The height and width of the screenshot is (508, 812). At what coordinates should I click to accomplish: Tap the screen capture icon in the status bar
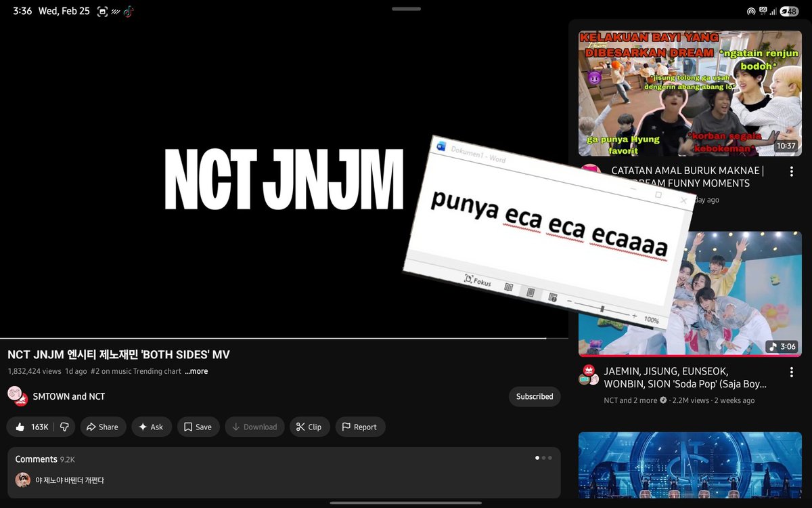101,11
